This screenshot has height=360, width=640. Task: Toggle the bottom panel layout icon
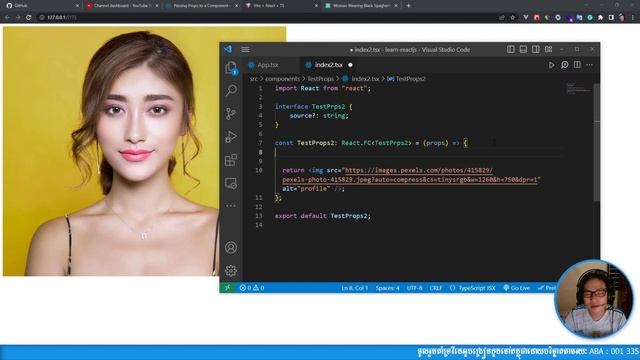click(x=523, y=49)
